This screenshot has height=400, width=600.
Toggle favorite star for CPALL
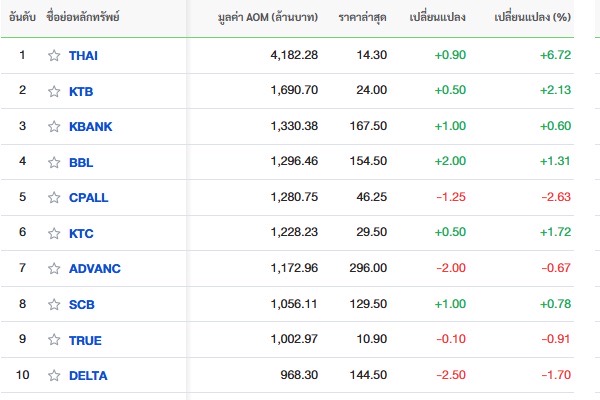54,197
